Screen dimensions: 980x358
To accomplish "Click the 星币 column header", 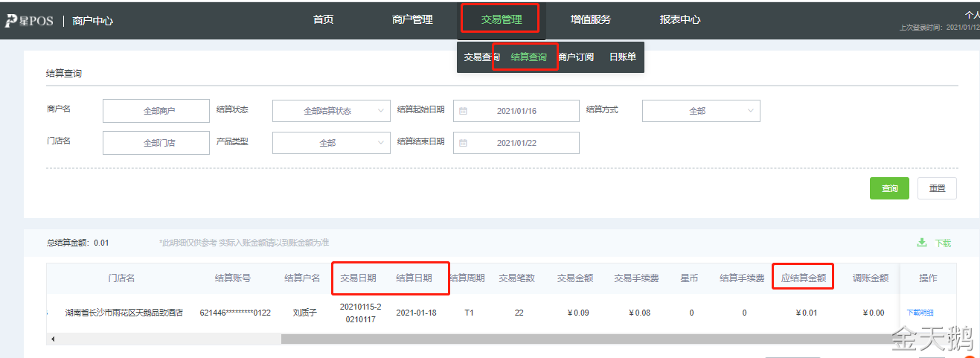I will pyautogui.click(x=690, y=278).
